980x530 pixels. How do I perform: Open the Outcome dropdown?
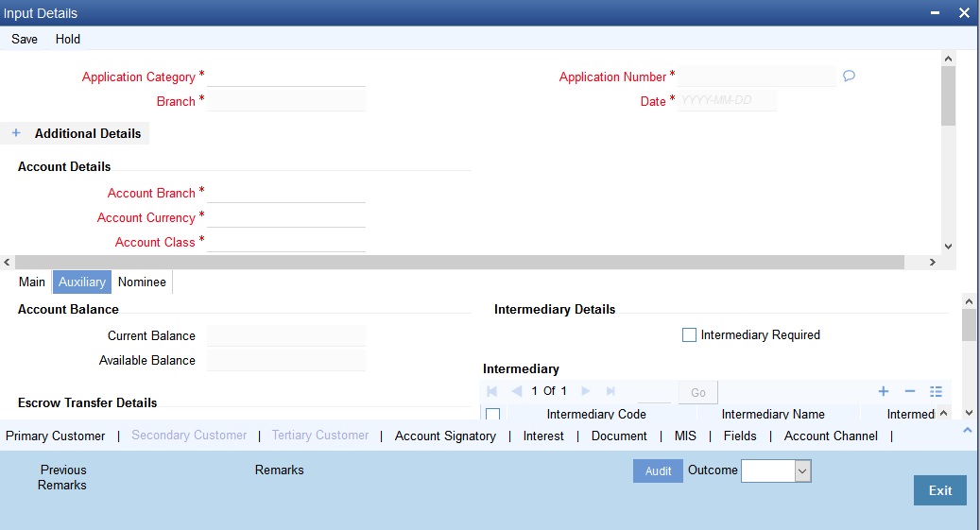point(802,471)
